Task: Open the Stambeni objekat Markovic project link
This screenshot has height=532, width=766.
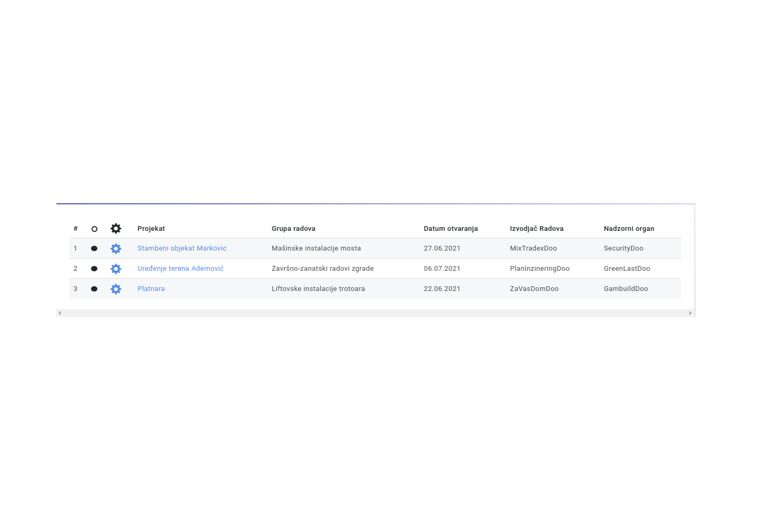Action: tap(181, 248)
